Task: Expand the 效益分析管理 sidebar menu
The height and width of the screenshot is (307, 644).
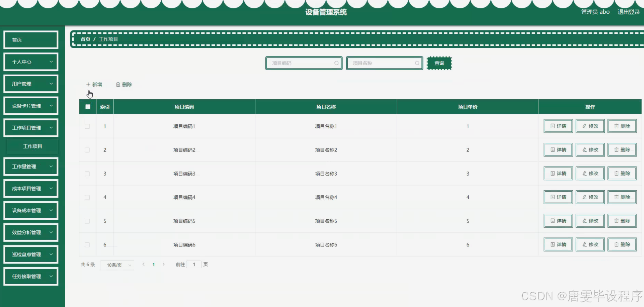Action: (31, 232)
